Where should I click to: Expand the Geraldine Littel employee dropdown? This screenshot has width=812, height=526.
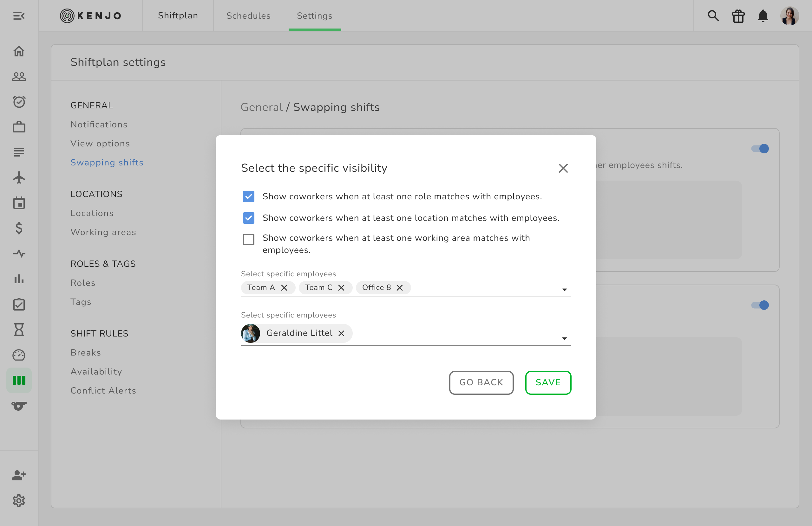tap(564, 338)
